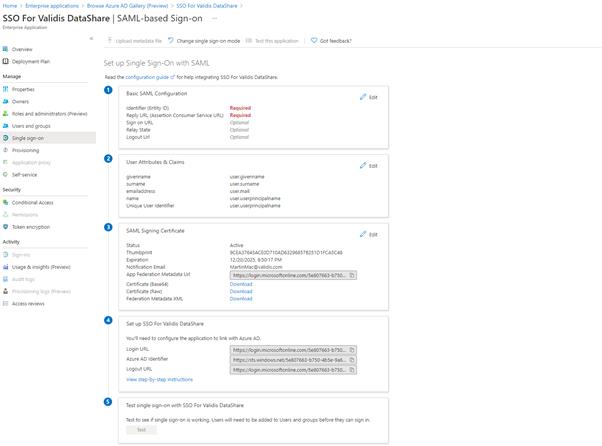Copy the Login URL value
This screenshot has height=446, width=602.
352,350
